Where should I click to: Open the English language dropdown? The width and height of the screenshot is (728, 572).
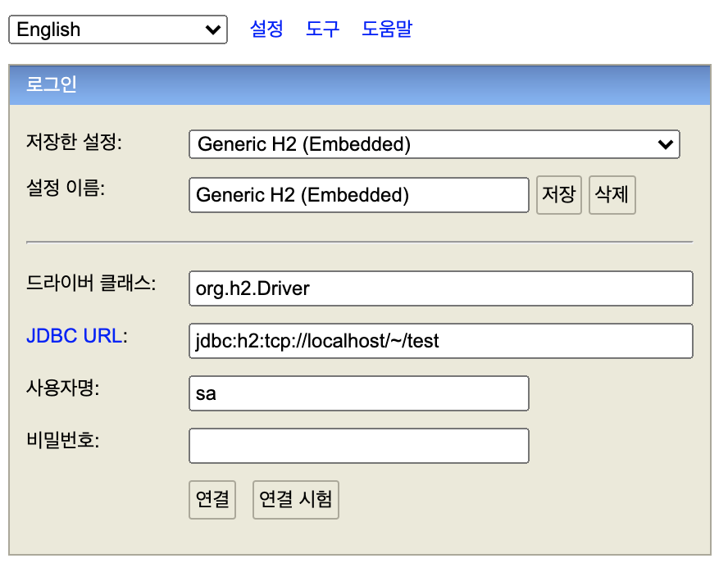(118, 30)
